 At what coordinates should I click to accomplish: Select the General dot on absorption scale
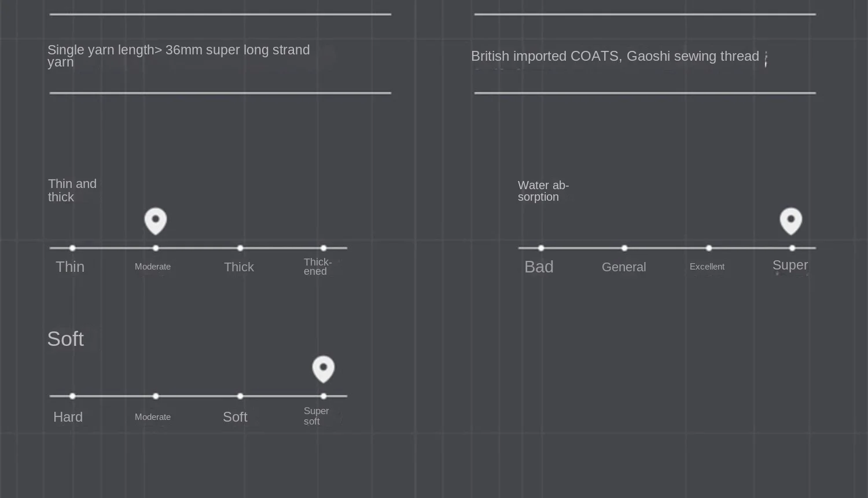click(624, 248)
